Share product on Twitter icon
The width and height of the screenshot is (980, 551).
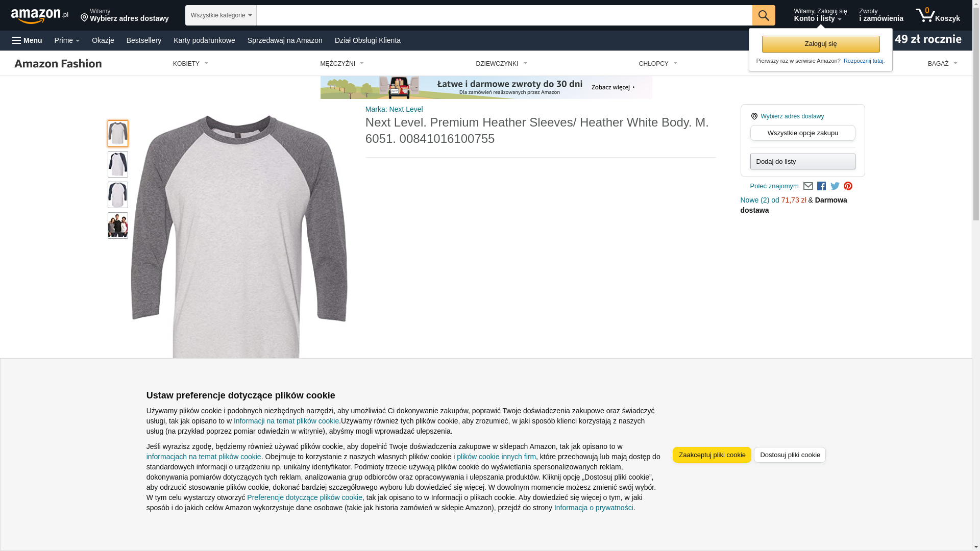835,186
